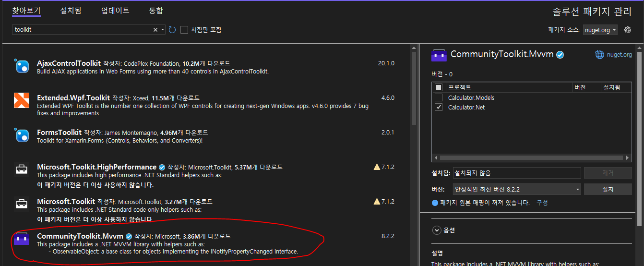Open package source settings gear
This screenshot has width=644, height=266.
(627, 30)
